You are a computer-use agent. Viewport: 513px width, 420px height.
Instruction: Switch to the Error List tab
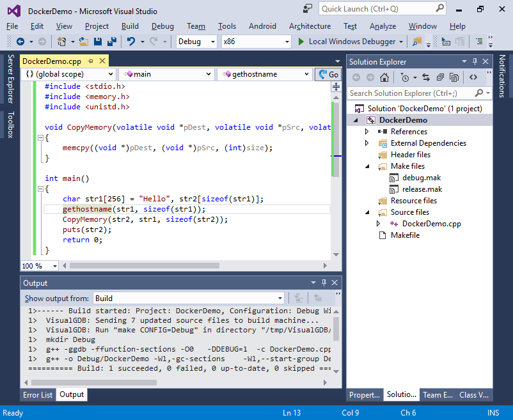pyautogui.click(x=38, y=395)
